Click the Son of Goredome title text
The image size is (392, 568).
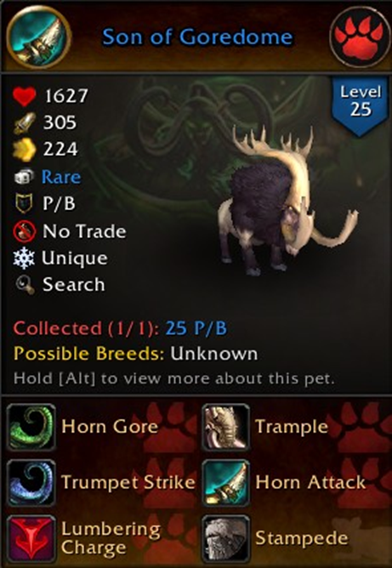pyautogui.click(x=197, y=37)
